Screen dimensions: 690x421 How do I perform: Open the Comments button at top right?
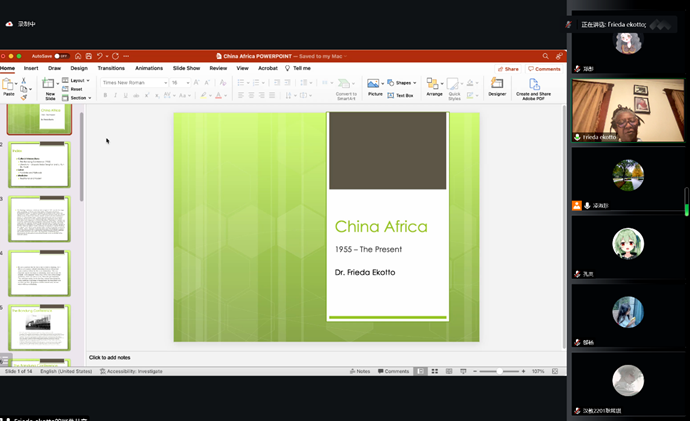click(545, 69)
